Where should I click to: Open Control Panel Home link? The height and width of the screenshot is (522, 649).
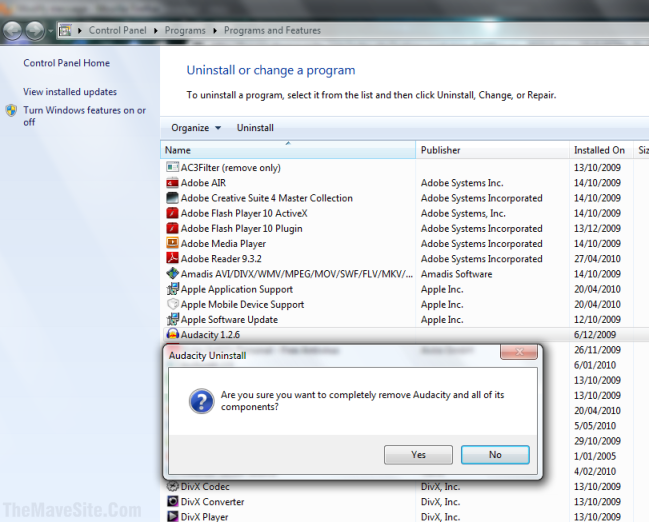pos(67,63)
